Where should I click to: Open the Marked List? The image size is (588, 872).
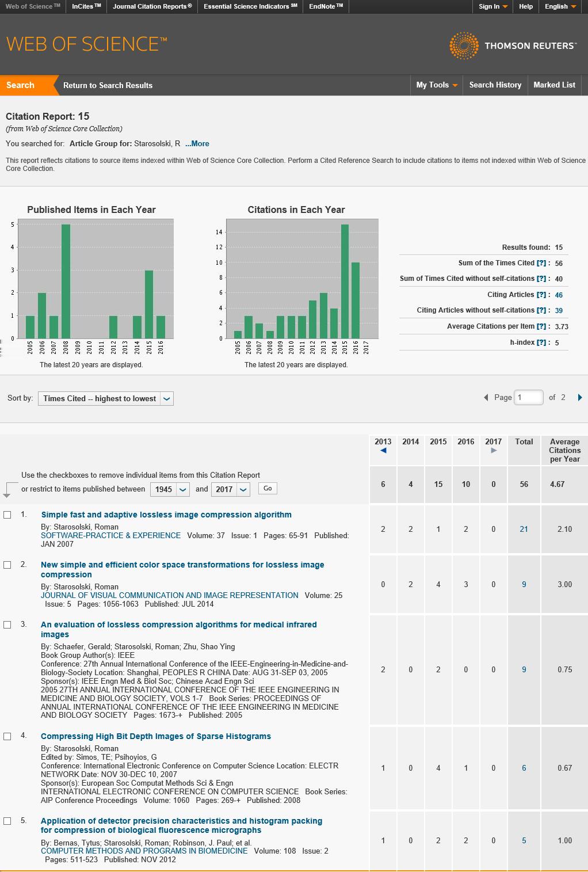554,85
